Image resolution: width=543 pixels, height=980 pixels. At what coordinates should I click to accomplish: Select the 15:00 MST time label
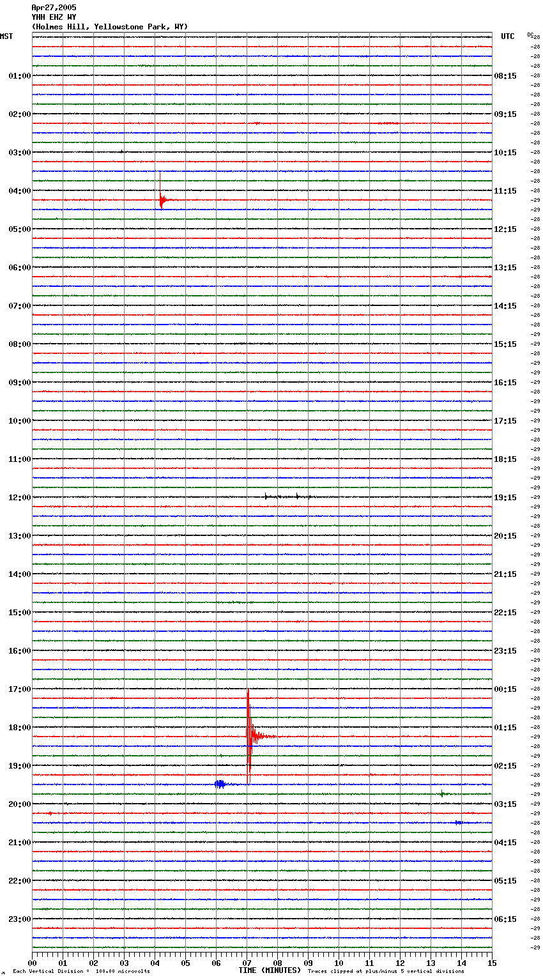pos(19,613)
